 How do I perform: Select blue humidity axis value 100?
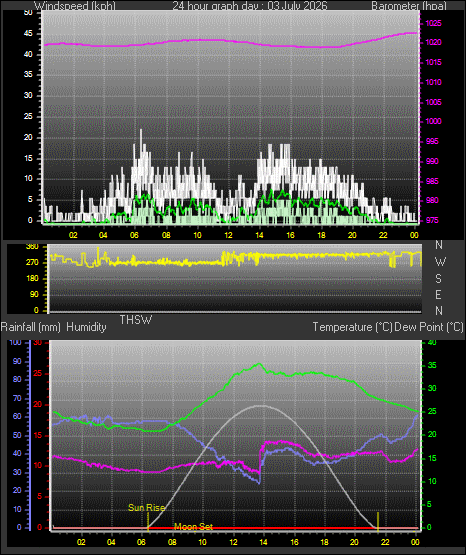tap(15, 342)
